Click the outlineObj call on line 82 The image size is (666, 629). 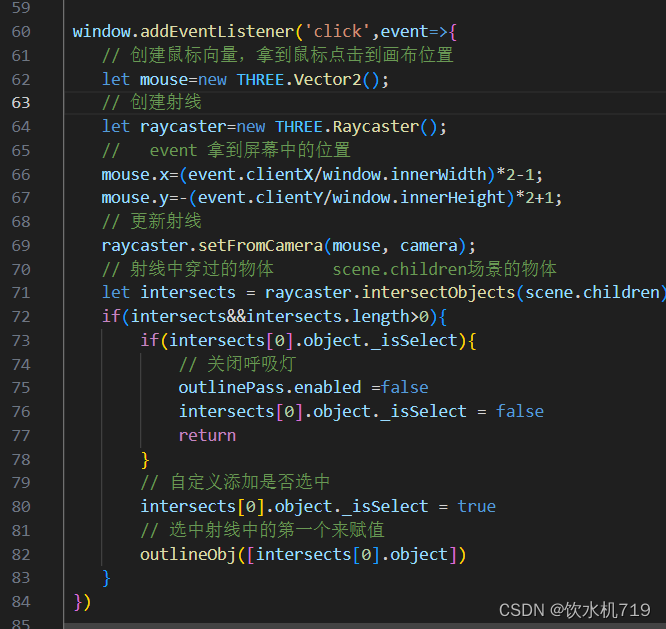click(303, 555)
